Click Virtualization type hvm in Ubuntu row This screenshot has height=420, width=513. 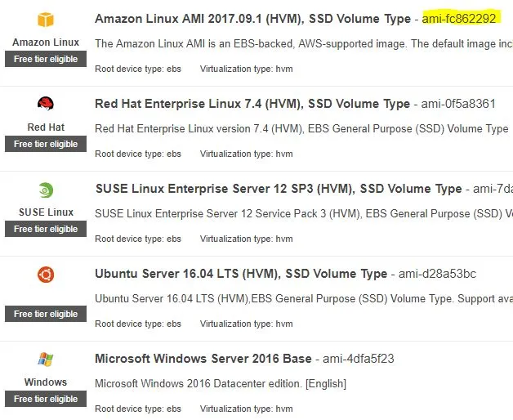(x=247, y=324)
